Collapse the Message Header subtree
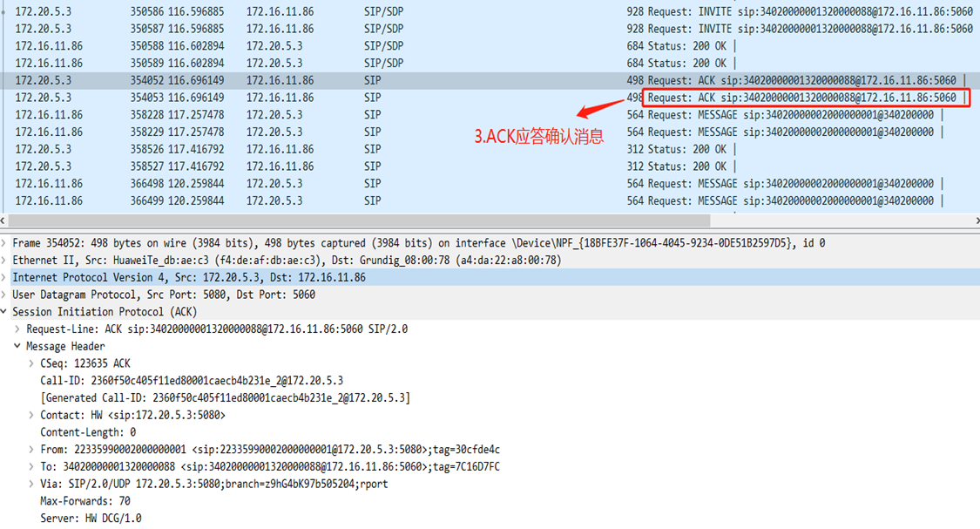980x529 pixels. 19,346
